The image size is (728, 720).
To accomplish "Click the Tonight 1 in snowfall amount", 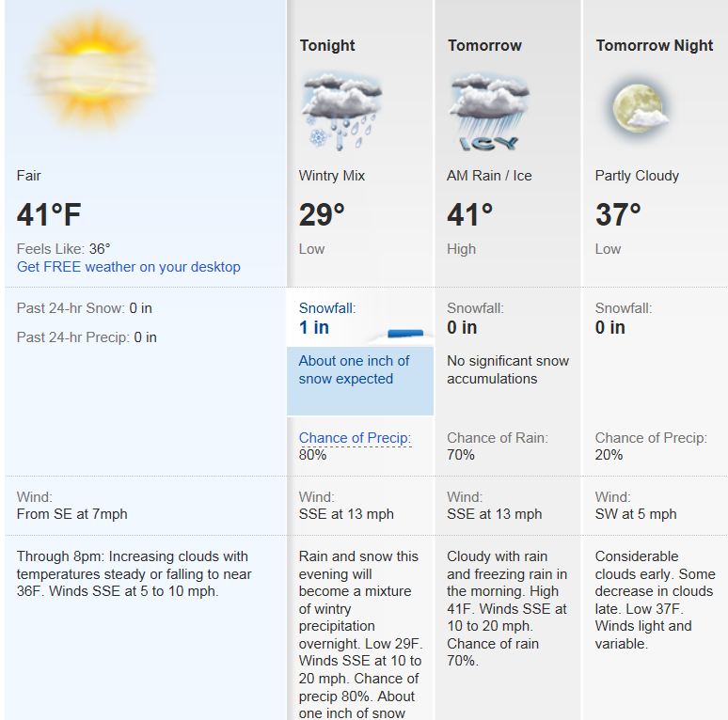I will click(x=314, y=327).
